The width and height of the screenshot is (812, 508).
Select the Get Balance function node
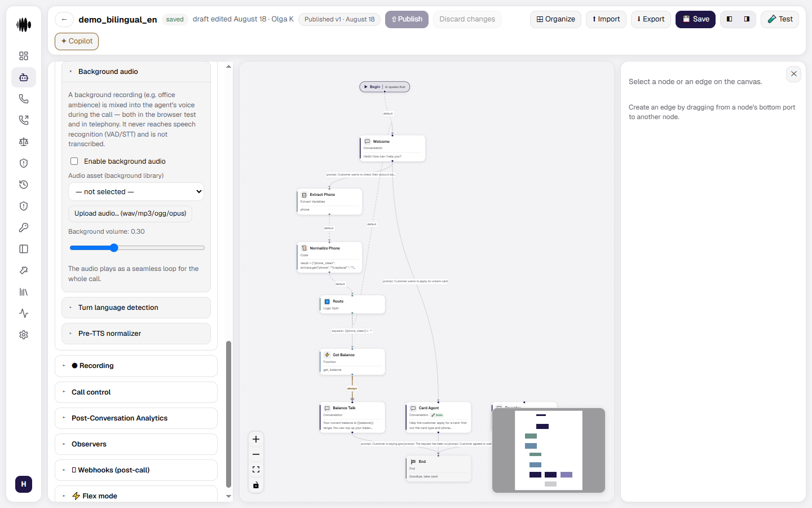click(x=352, y=362)
